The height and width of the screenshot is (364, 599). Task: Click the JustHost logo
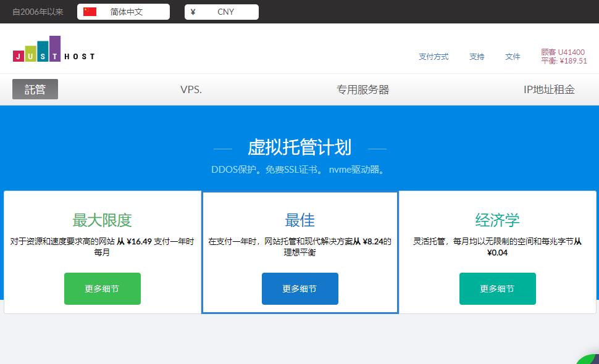click(x=54, y=50)
